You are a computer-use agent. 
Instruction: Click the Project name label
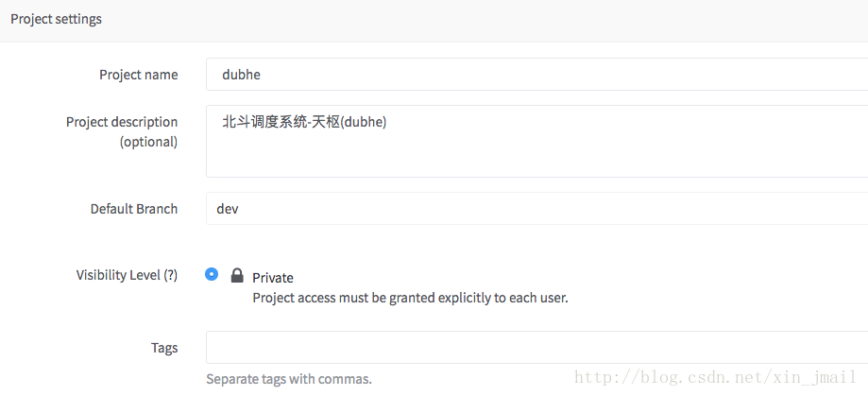(138, 75)
